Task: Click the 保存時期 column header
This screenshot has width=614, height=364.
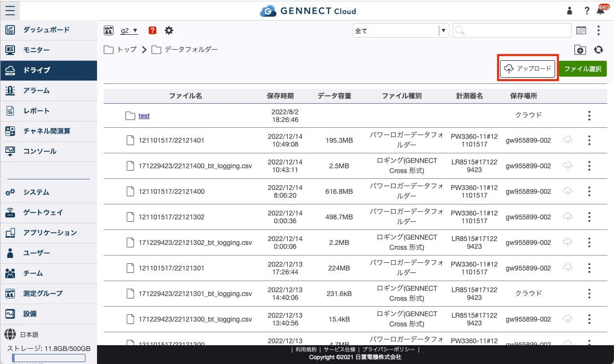Action: (x=280, y=96)
